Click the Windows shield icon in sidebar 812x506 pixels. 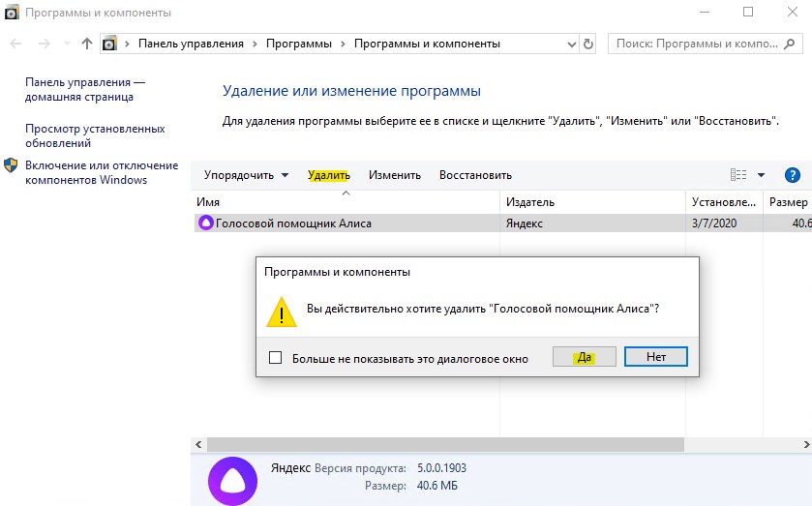coord(11,165)
